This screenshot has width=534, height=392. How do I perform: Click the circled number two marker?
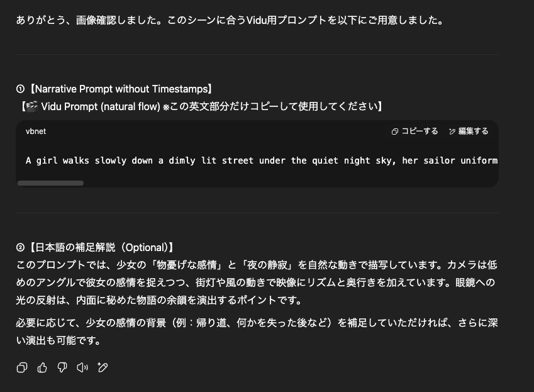[20, 248]
